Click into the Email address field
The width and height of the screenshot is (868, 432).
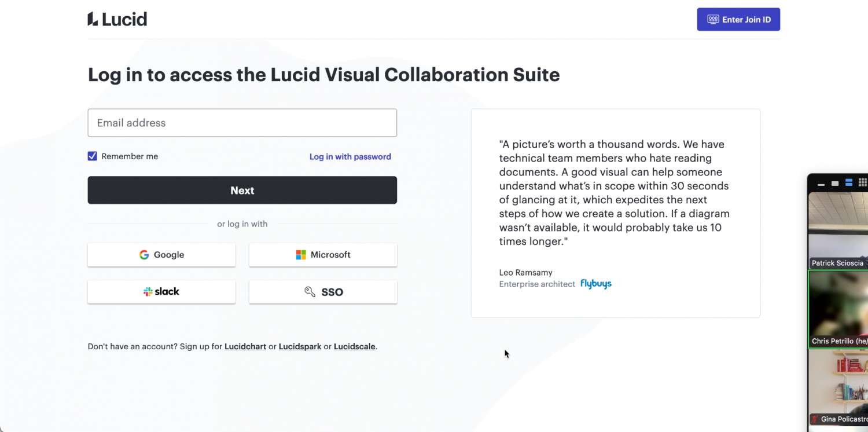pos(242,123)
